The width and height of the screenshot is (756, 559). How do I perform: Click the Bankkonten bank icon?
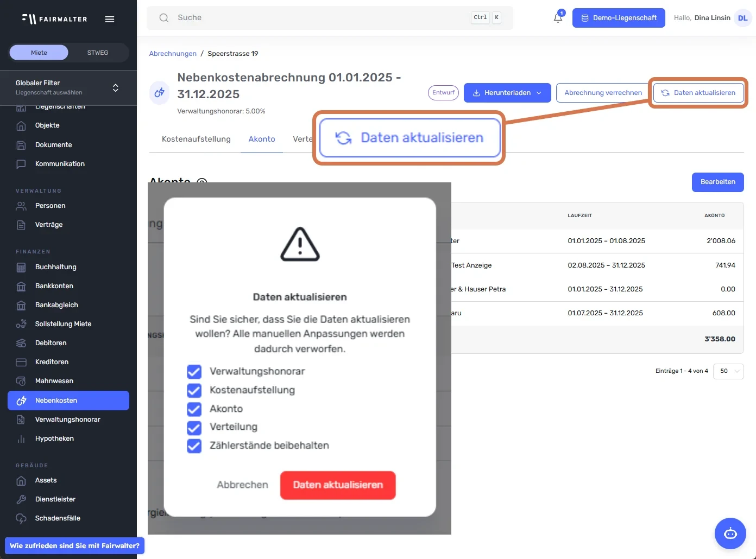tap(21, 286)
